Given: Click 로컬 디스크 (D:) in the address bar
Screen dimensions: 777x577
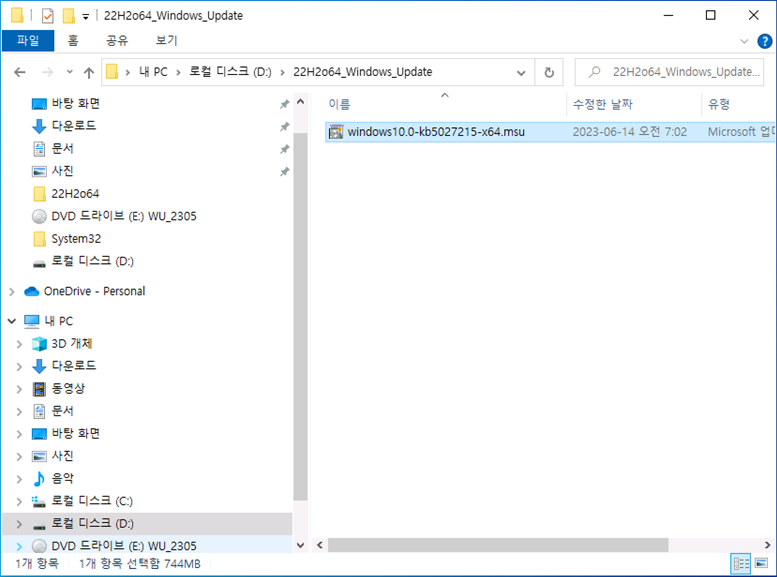Looking at the screenshot, I should tap(230, 72).
